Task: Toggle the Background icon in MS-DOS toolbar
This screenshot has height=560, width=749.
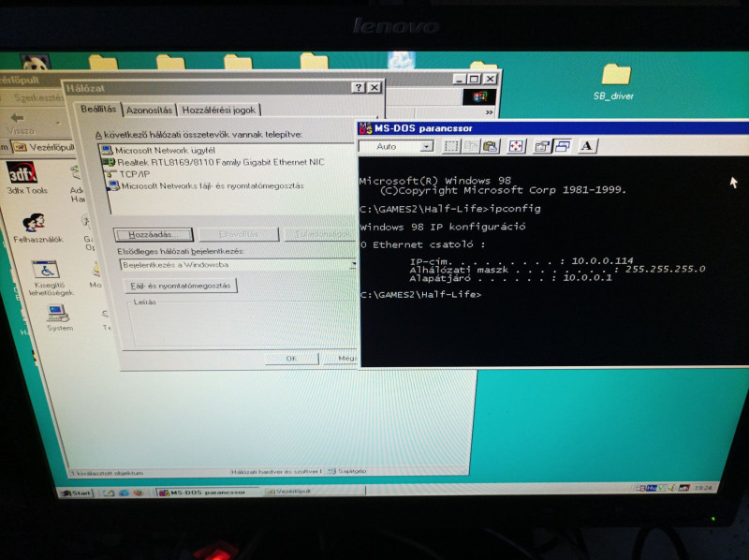Action: (x=563, y=146)
